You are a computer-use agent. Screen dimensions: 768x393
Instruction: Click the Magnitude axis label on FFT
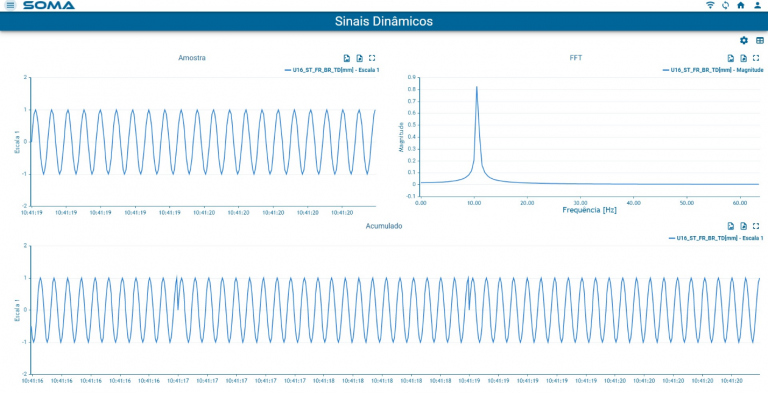click(402, 137)
